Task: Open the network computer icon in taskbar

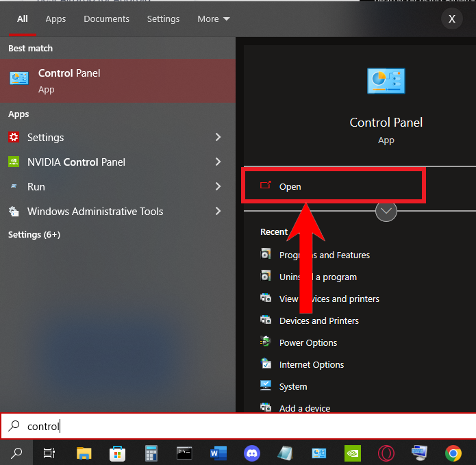Action: (x=419, y=453)
